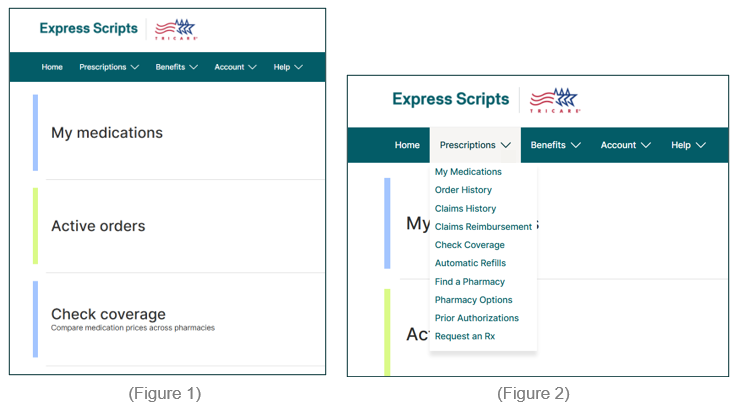738x410 pixels.
Task: Open Claims History menu entry
Action: 465,209
